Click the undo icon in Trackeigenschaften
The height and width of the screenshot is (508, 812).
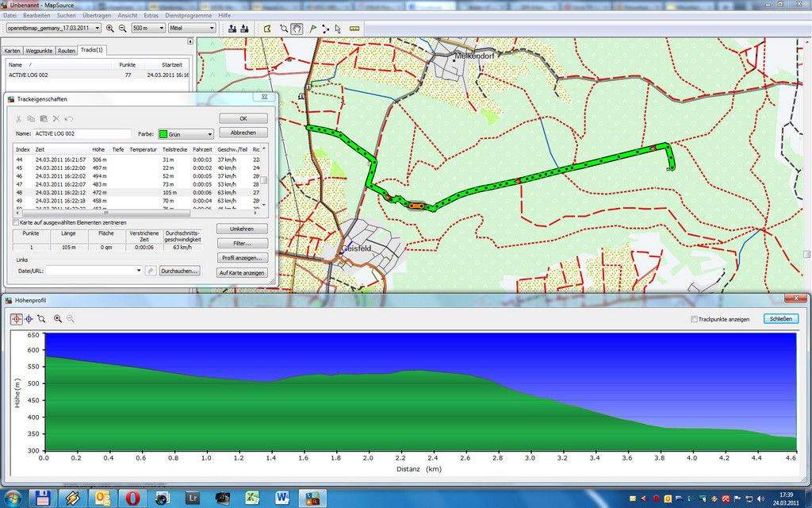[x=68, y=119]
